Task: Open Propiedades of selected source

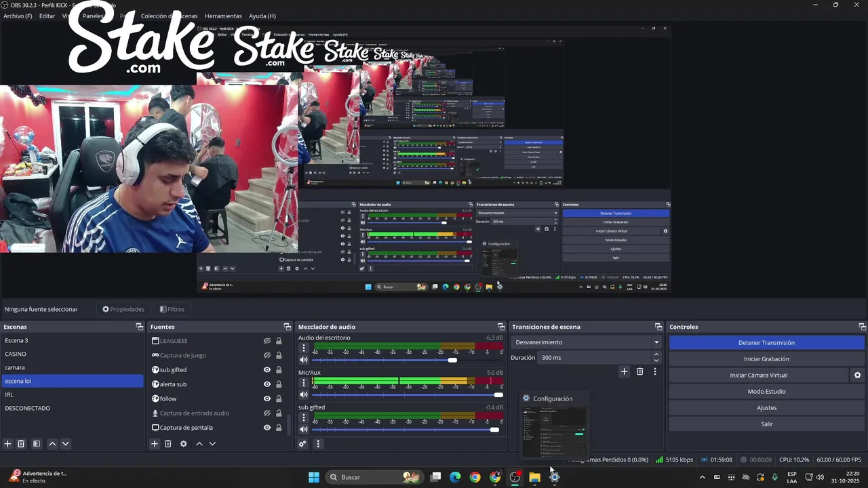Action: click(123, 309)
